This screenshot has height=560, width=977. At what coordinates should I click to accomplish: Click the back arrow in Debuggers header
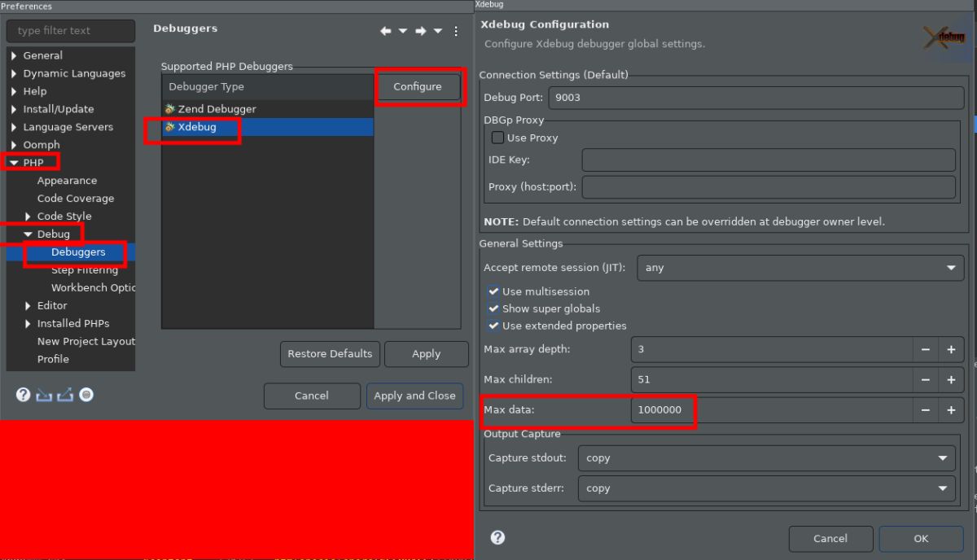(386, 31)
